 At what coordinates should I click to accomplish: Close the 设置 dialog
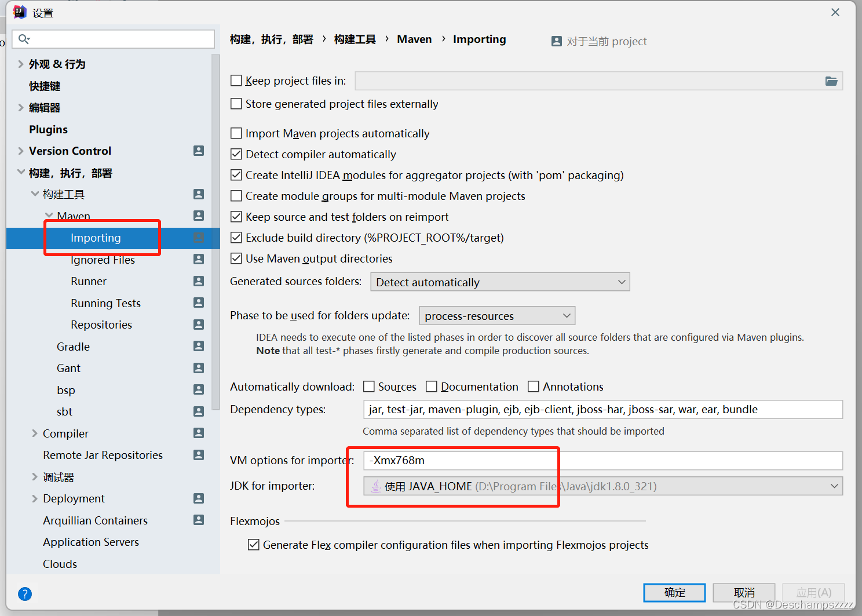pos(835,12)
